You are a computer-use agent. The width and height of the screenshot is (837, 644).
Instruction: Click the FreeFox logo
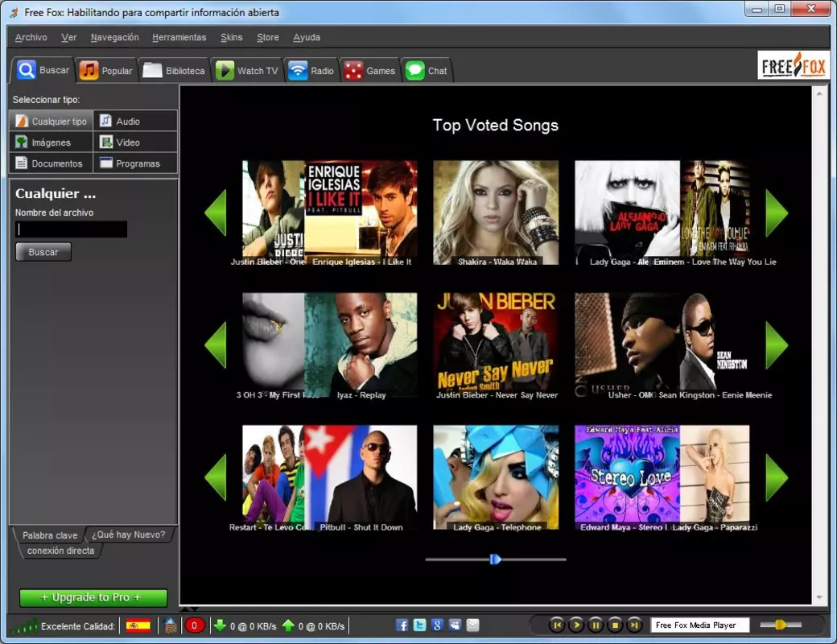(x=794, y=66)
